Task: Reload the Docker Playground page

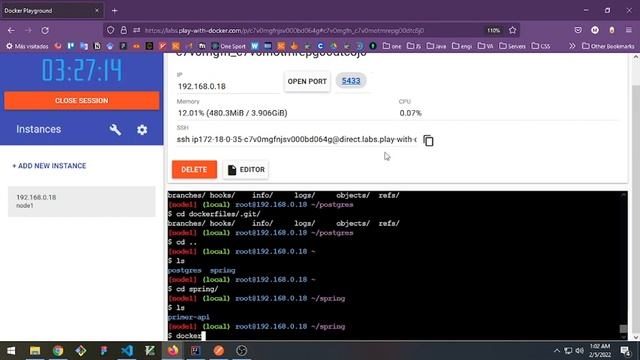Action: point(45,30)
